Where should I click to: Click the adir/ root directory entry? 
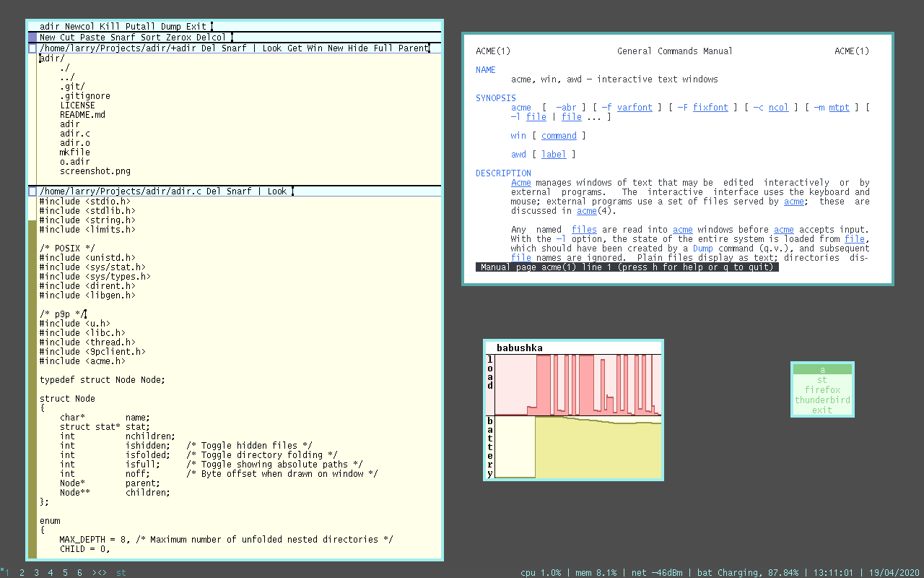[52, 59]
